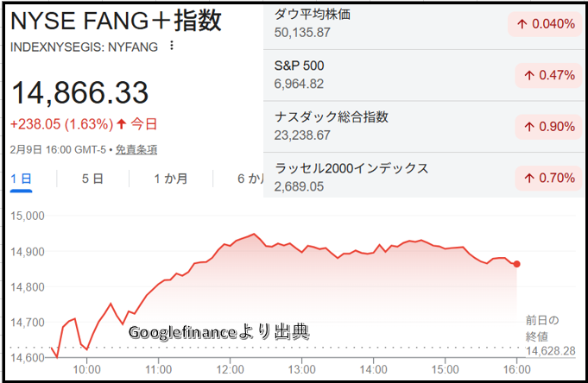Switch to the 1か月 chart range
588x383 pixels.
click(170, 179)
